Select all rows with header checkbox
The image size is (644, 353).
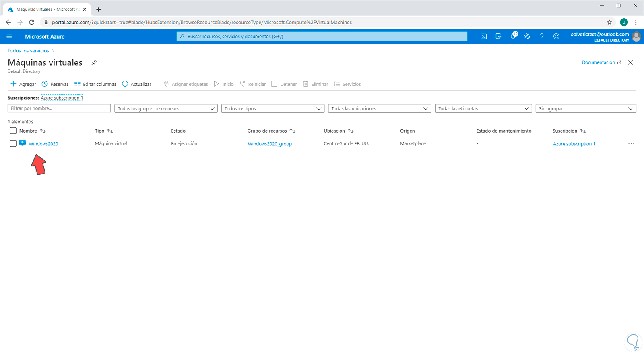[x=13, y=131]
